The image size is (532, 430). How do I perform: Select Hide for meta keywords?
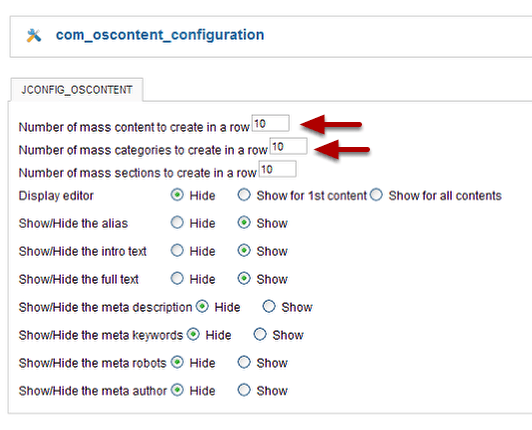pos(193,334)
